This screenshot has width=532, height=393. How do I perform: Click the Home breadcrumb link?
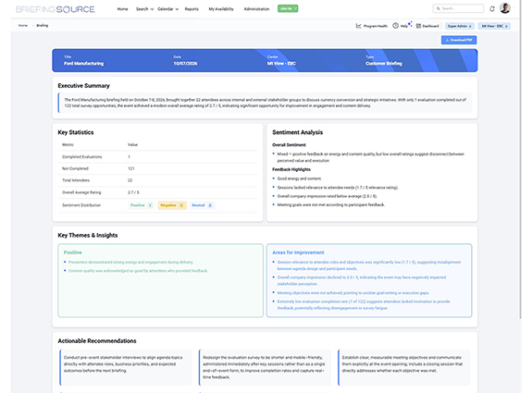tap(23, 26)
